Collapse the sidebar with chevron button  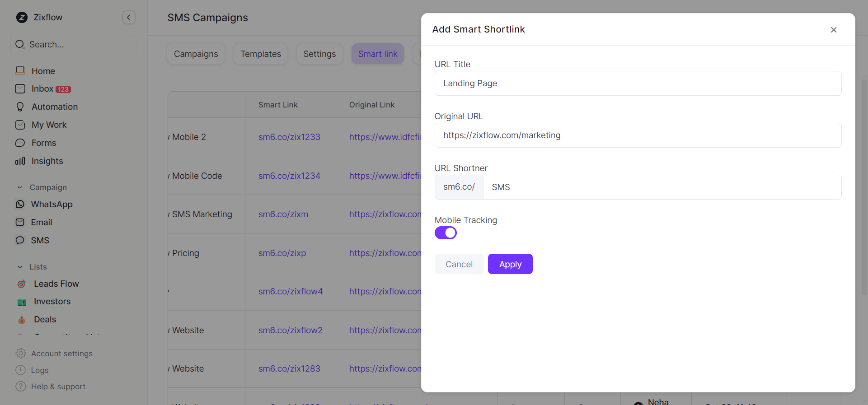[129, 18]
